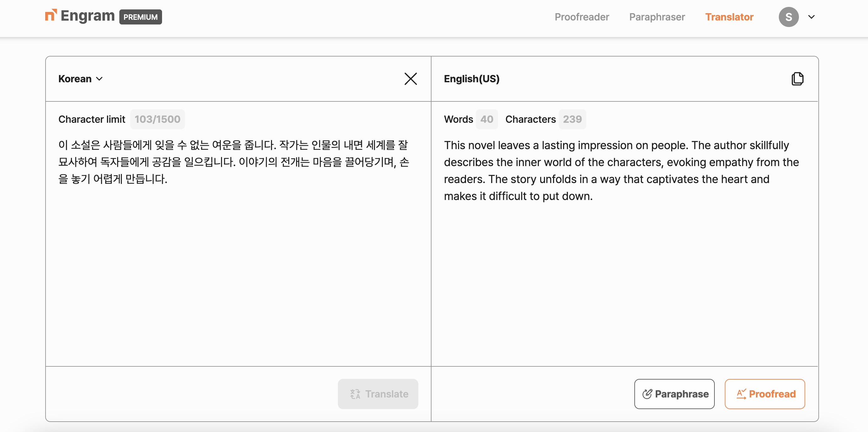Click the Characters count 239

pos(572,119)
